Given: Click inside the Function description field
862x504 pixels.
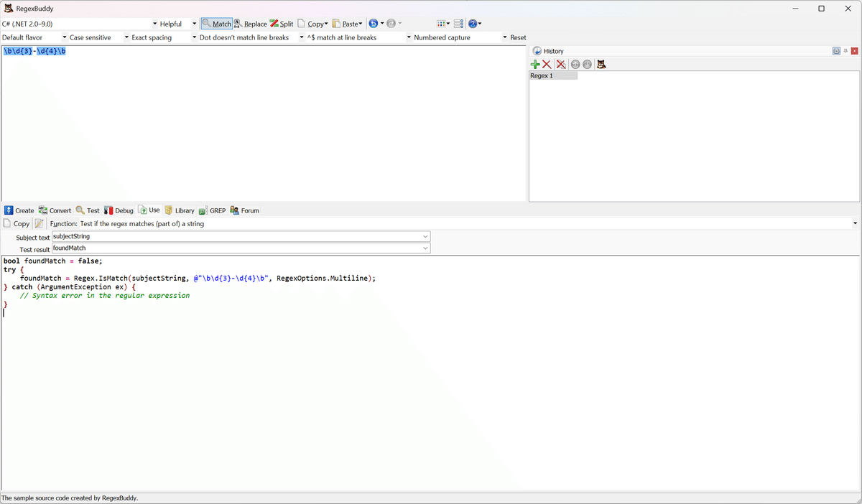Looking at the screenshot, I should 287,223.
